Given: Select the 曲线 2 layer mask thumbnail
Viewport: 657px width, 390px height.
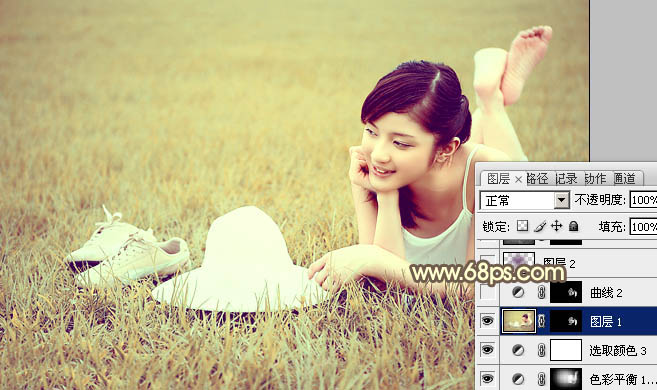Looking at the screenshot, I should 566,292.
